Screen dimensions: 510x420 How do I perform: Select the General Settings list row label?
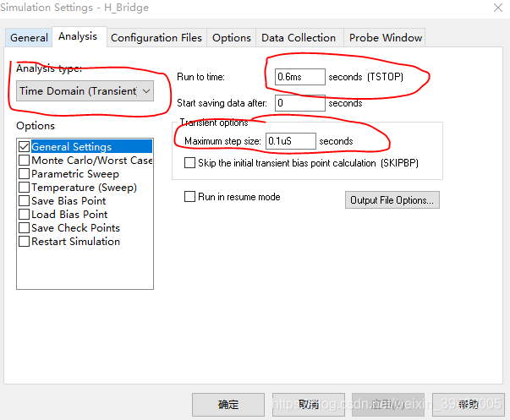tap(72, 146)
